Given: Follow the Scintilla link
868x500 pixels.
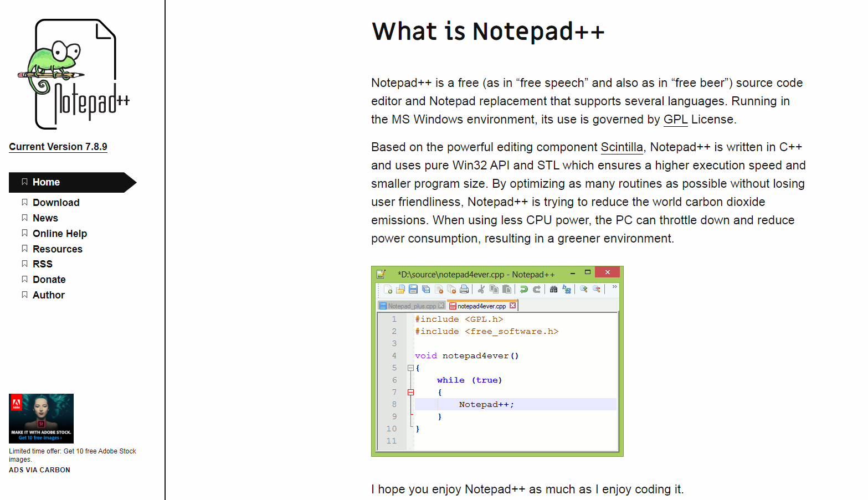Looking at the screenshot, I should [x=622, y=147].
